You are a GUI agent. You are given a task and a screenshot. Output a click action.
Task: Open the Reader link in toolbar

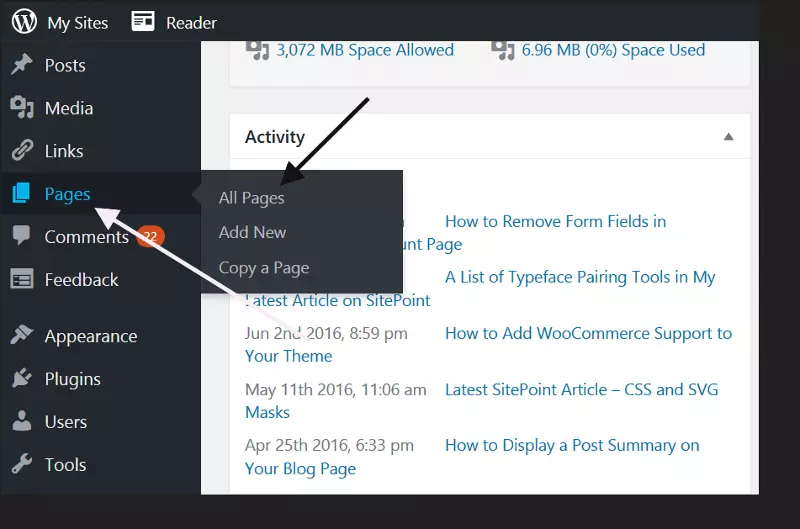[x=191, y=23]
